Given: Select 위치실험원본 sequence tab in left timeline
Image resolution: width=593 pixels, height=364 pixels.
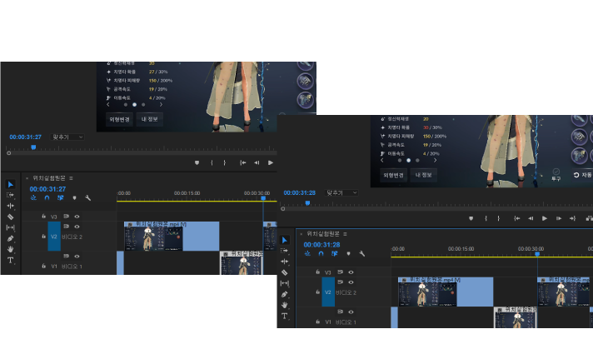Looking at the screenshot, I should [49, 178].
